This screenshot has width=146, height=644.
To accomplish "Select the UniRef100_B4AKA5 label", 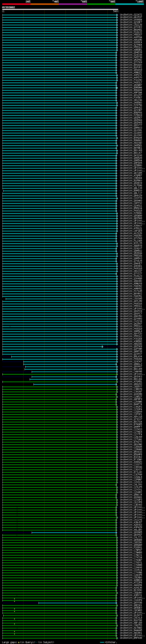I will 131,631.
